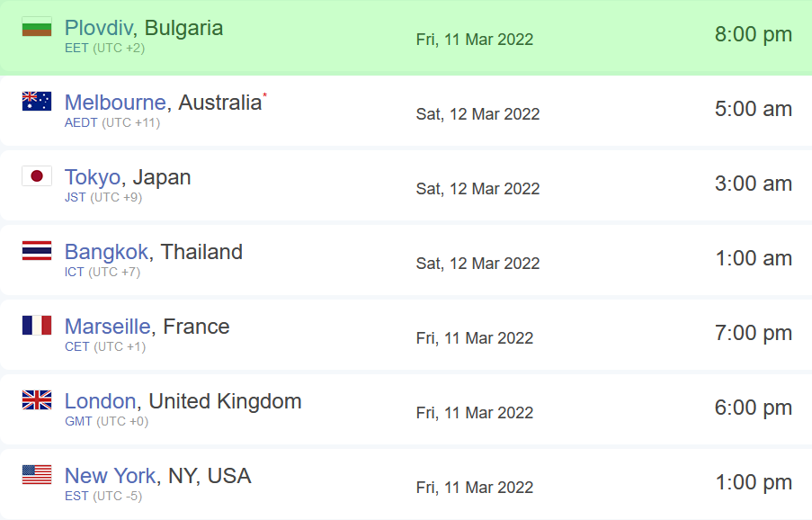Click the Bulgaria flag icon
Screen dimensions: 812x520
(x=37, y=27)
